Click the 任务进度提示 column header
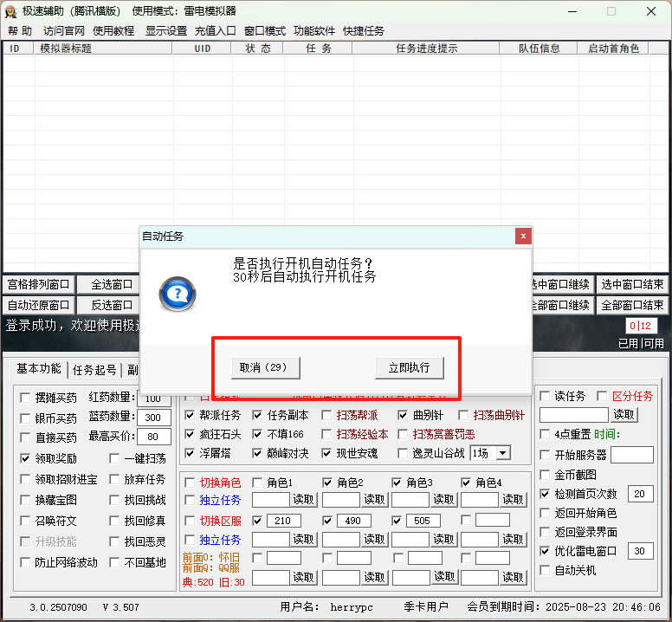This screenshot has width=672, height=622. pyautogui.click(x=427, y=49)
